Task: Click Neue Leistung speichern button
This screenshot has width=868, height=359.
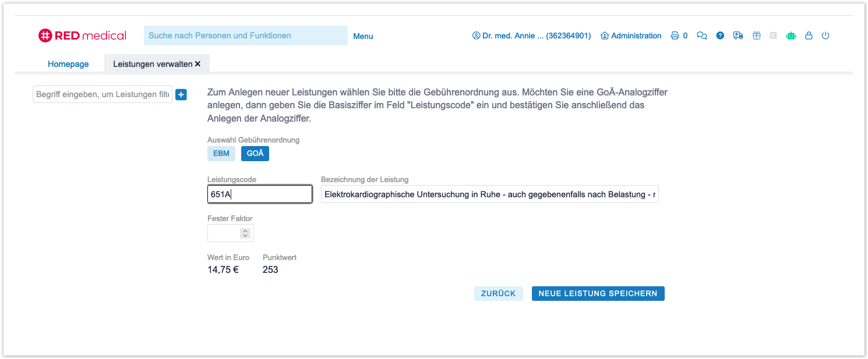Action: click(x=598, y=293)
